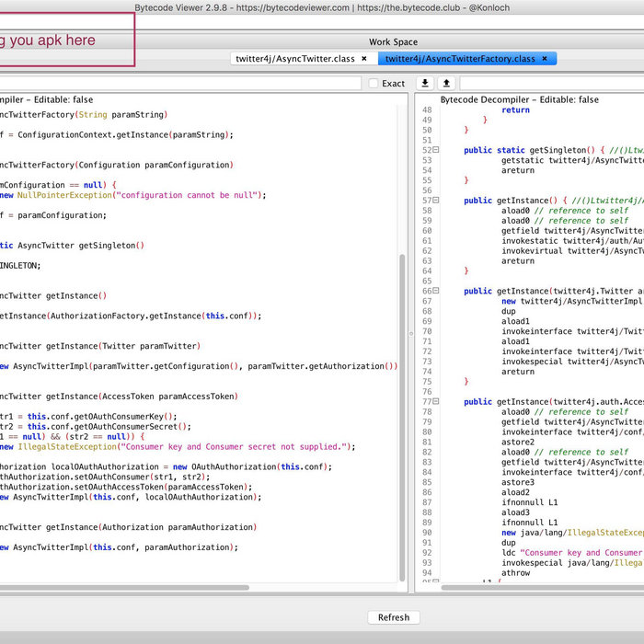Select the twitter4j/AsyncTwitterFactory.class tab
The image size is (644, 644).
pos(459,59)
